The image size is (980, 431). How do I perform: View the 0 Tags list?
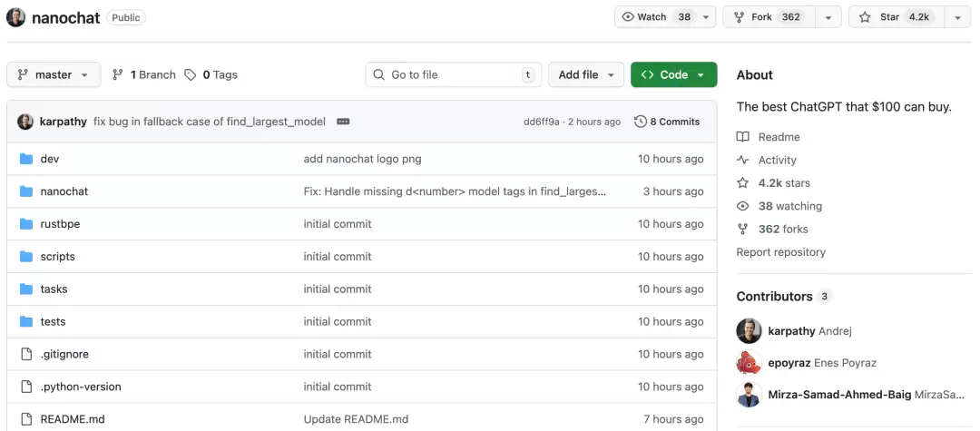pos(211,74)
